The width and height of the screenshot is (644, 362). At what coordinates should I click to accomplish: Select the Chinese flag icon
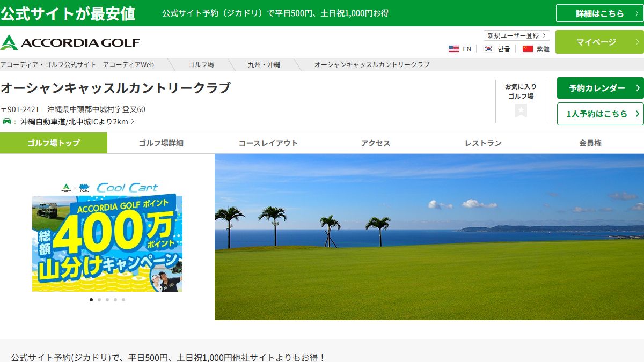(528, 49)
